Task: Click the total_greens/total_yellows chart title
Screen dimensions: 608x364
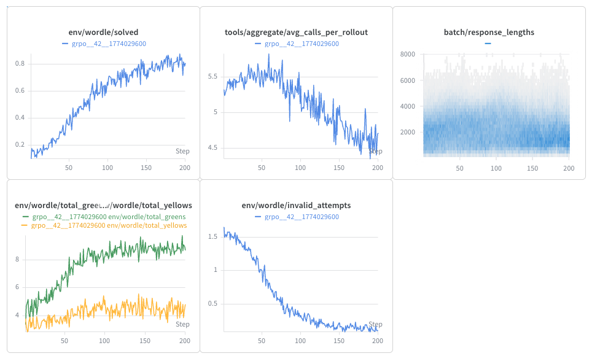Action: [103, 205]
